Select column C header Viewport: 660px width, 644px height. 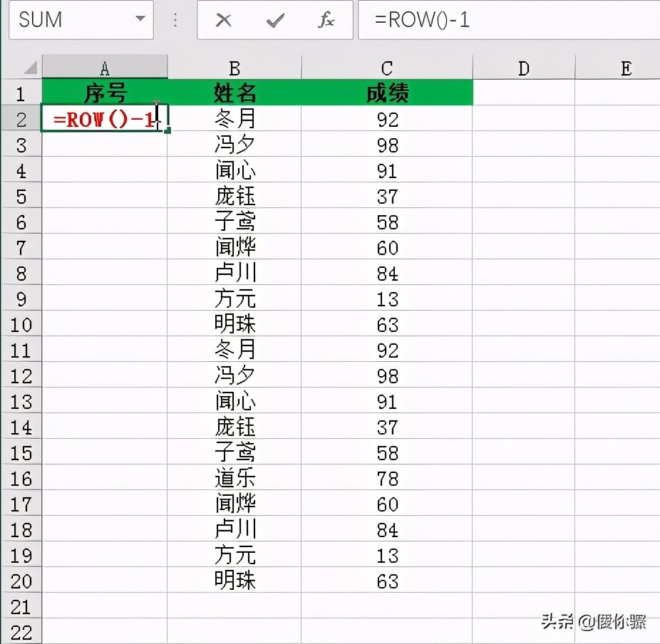(x=387, y=67)
